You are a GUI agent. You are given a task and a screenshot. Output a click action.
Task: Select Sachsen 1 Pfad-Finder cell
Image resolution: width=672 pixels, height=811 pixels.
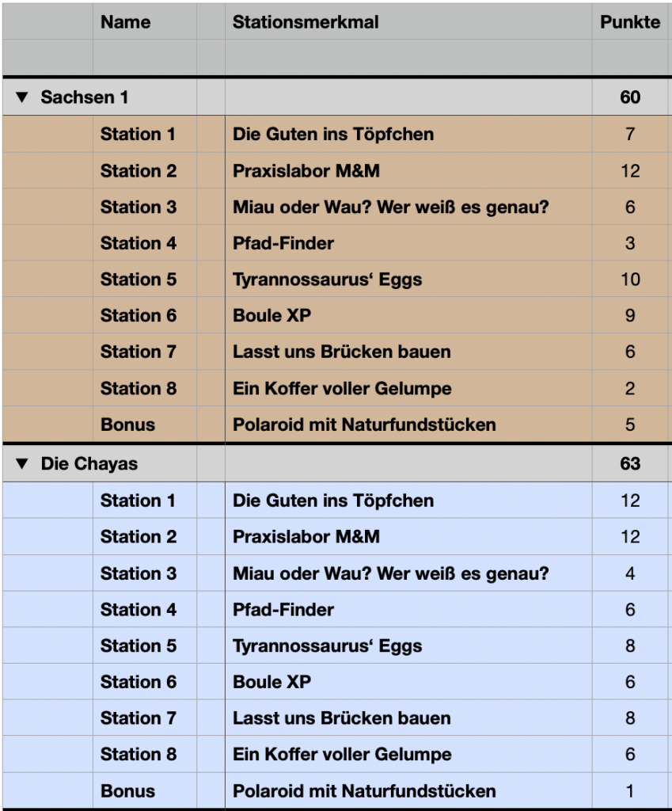408,243
